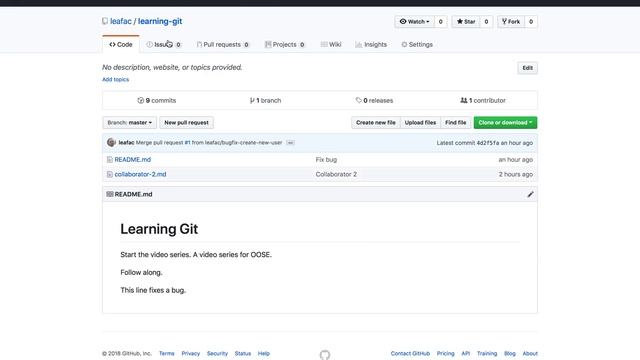Open Status footer link
640x360 pixels.
[x=243, y=353]
